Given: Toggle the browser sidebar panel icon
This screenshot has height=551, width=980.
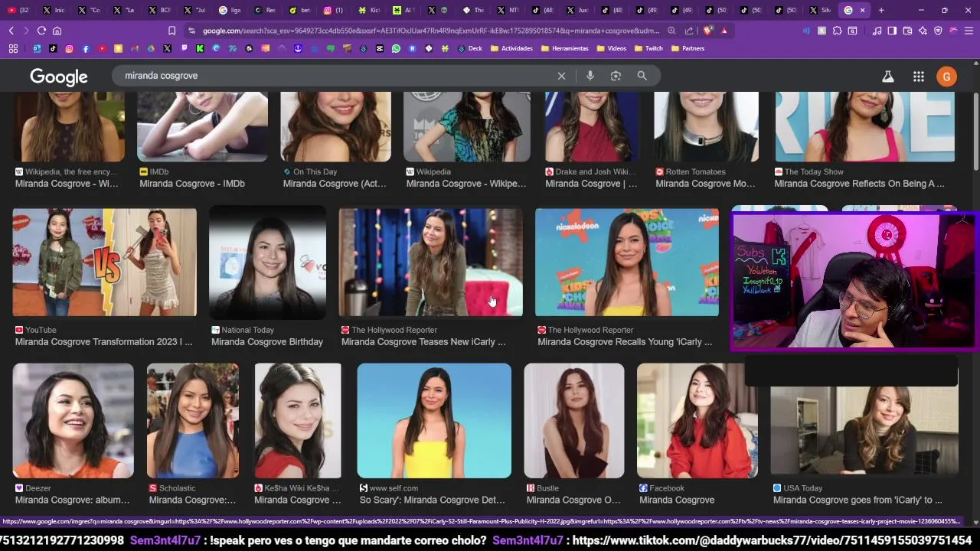Looking at the screenshot, I should [x=892, y=31].
